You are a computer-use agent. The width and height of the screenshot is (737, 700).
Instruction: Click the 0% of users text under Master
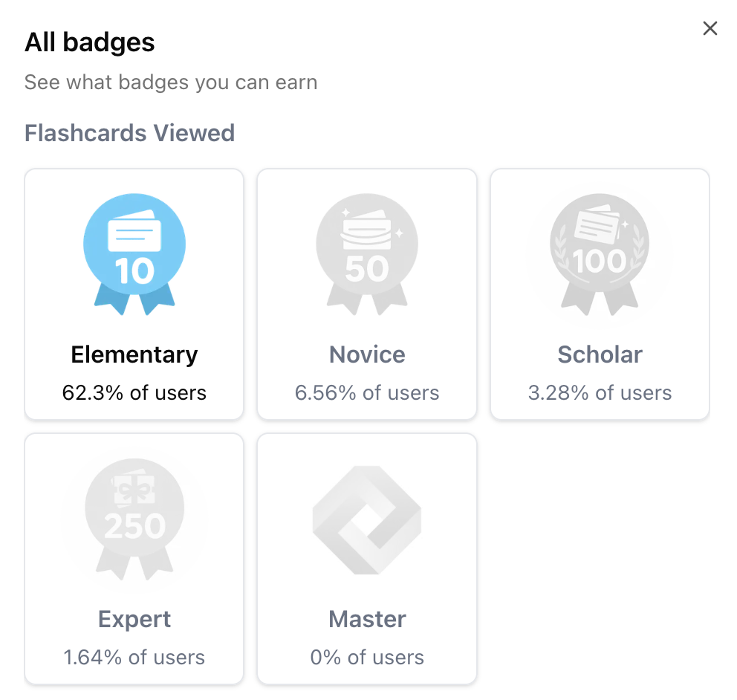(x=366, y=657)
